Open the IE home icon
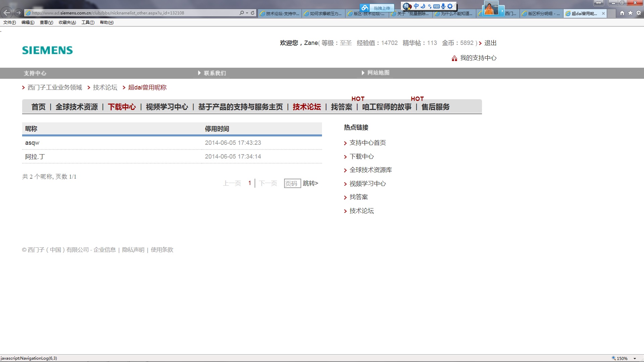The image size is (644, 362). 622,13
